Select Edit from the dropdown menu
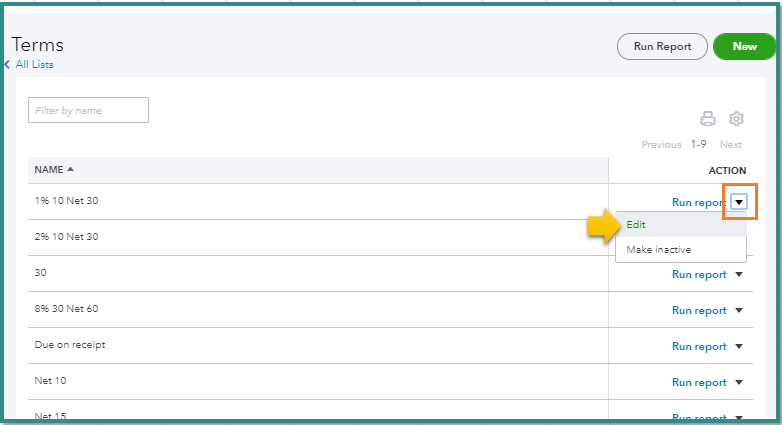 [x=637, y=225]
